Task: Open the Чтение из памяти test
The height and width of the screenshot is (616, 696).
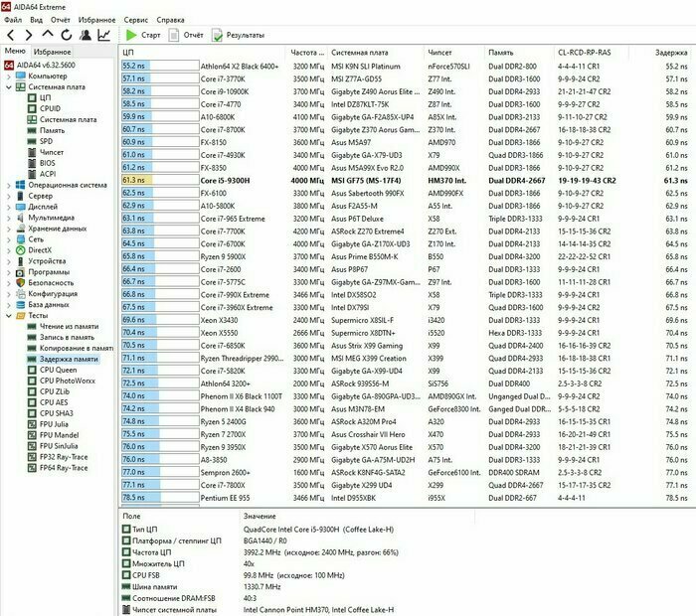Action: (68, 326)
